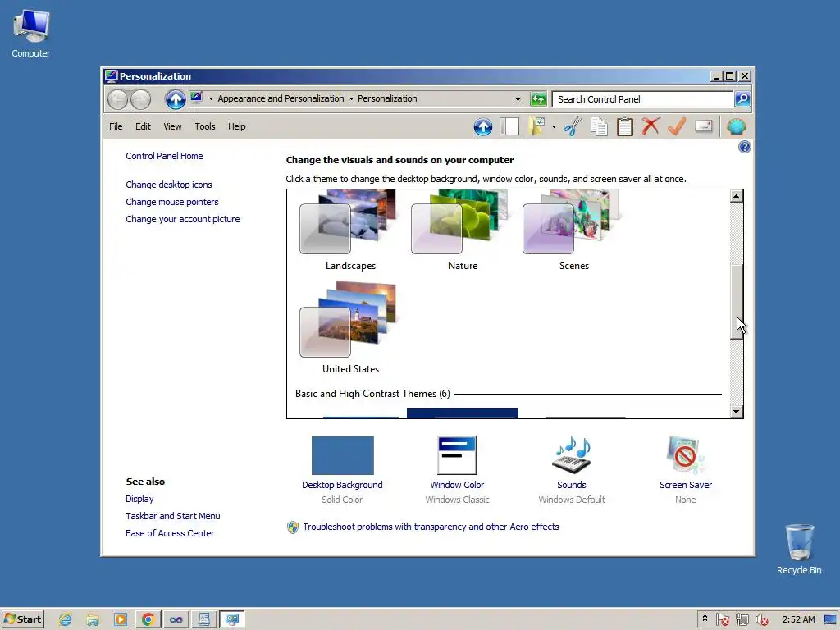Open Windows Explorer from taskbar
The width and height of the screenshot is (840, 630).
[x=93, y=619]
